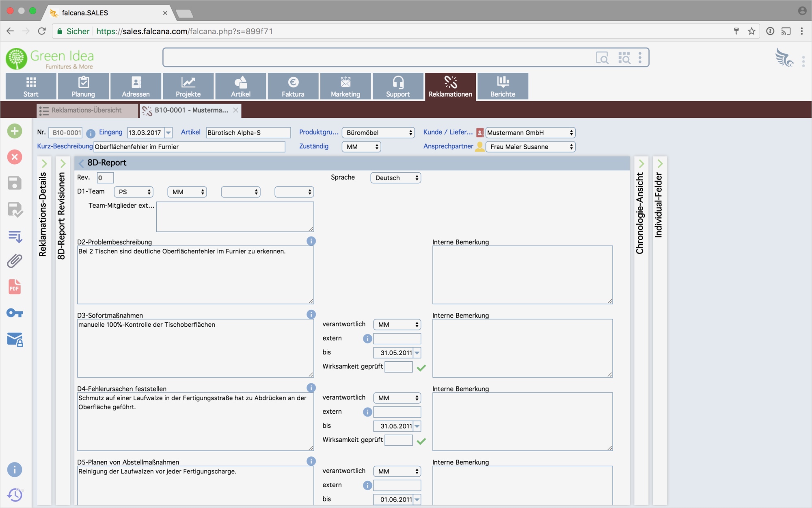Open the Faktura module tab
812x508 pixels.
click(293, 86)
